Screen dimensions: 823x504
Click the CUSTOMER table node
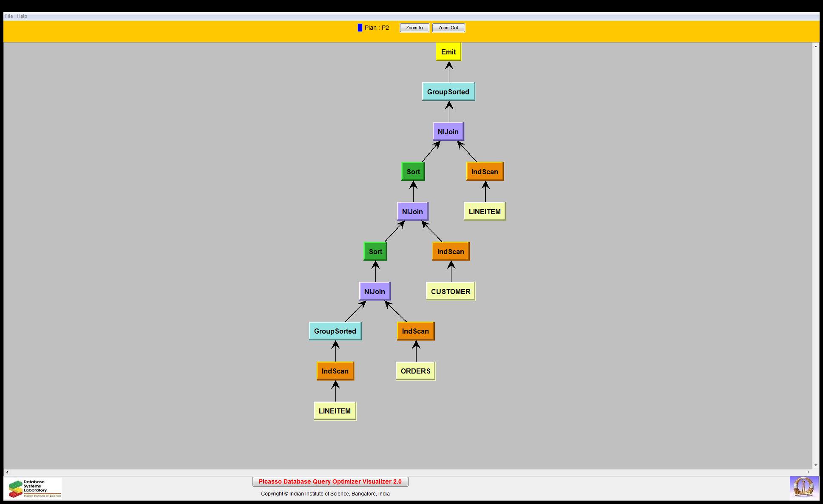pyautogui.click(x=451, y=292)
